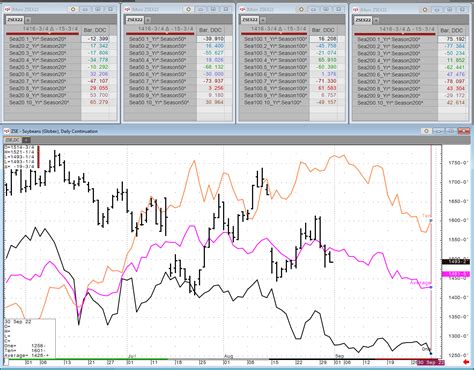Click the Sep label on time axis
Screen dimensions: 474x370
339,356
